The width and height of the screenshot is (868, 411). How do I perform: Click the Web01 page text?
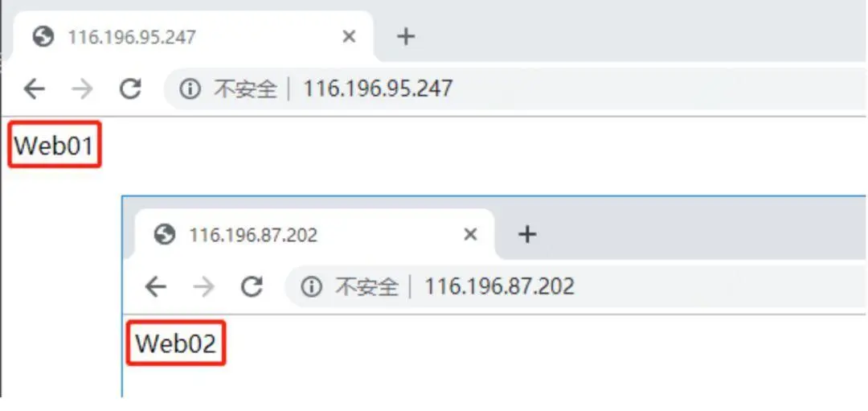[54, 146]
